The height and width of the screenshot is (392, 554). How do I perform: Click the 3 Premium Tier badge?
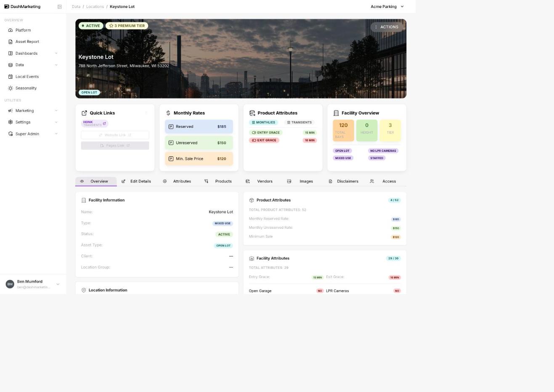[127, 26]
